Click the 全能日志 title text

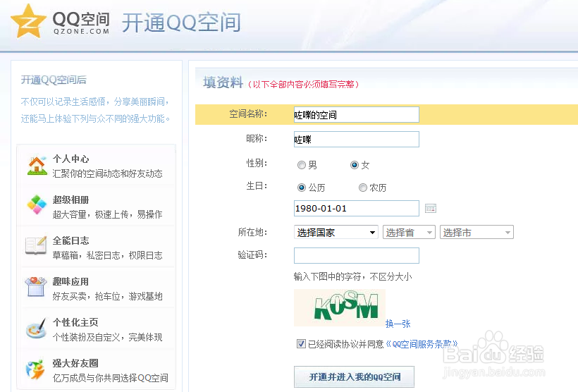(x=70, y=241)
